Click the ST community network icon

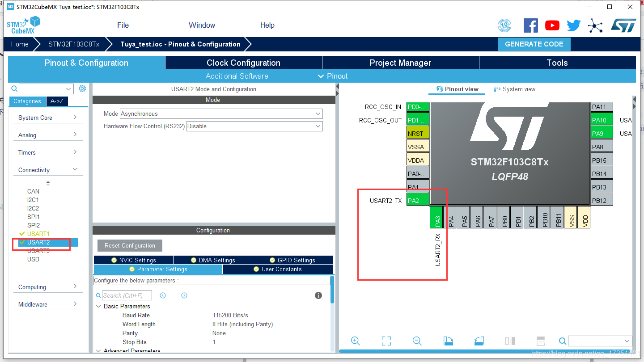[595, 25]
